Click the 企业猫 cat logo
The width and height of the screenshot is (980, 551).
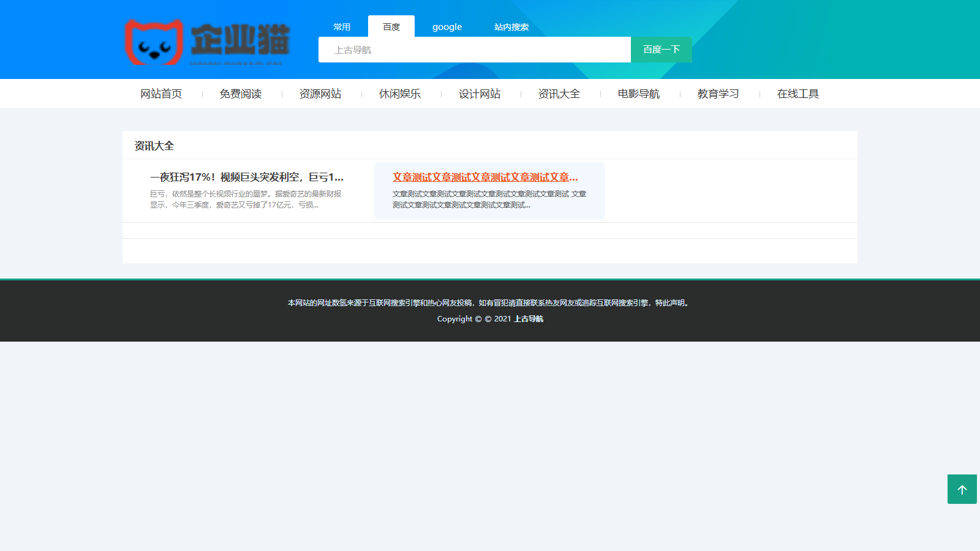(207, 42)
